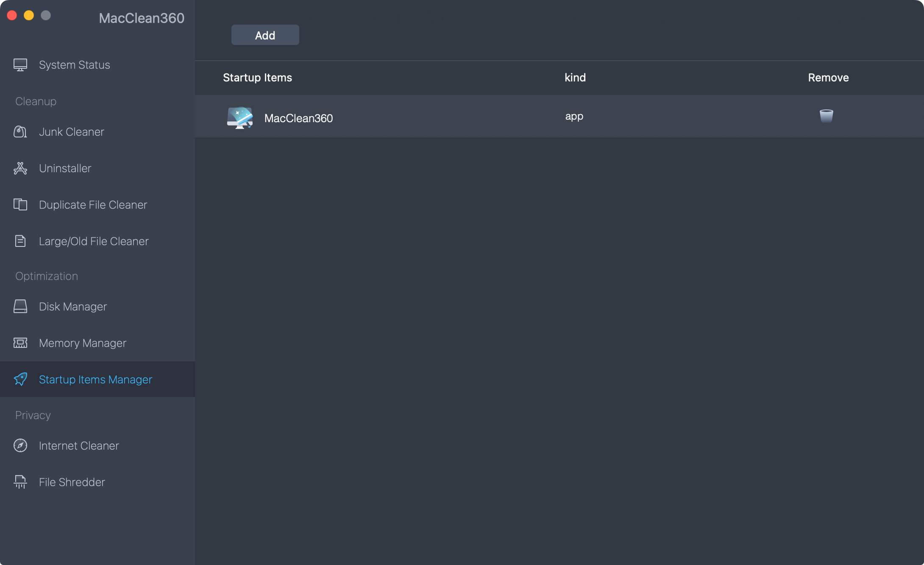This screenshot has height=565, width=924.
Task: Click the Duplicate File Cleaner icon
Action: pos(20,205)
